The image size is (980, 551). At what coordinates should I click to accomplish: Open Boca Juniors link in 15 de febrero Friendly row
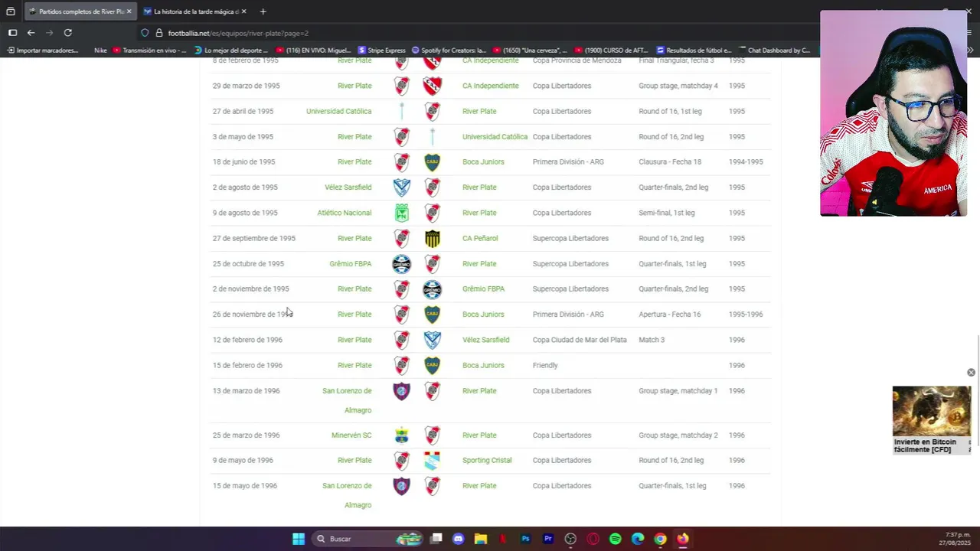483,365
